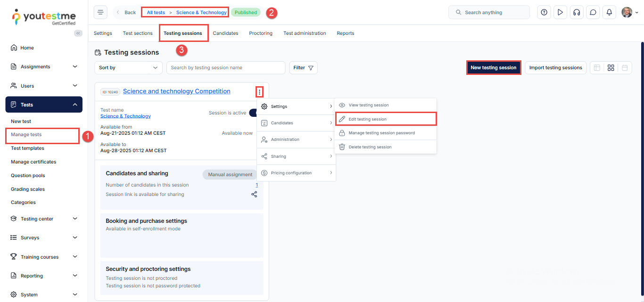The width and height of the screenshot is (644, 302).
Task: Switch to grid view icon
Action: (x=611, y=68)
